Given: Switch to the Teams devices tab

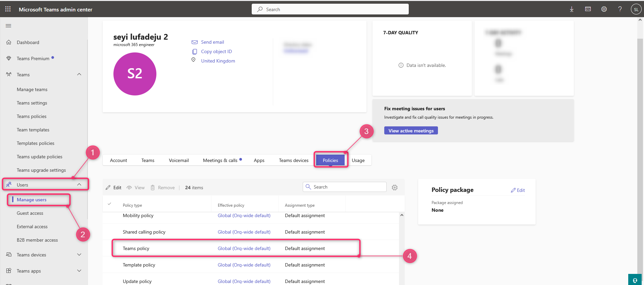Looking at the screenshot, I should [294, 160].
